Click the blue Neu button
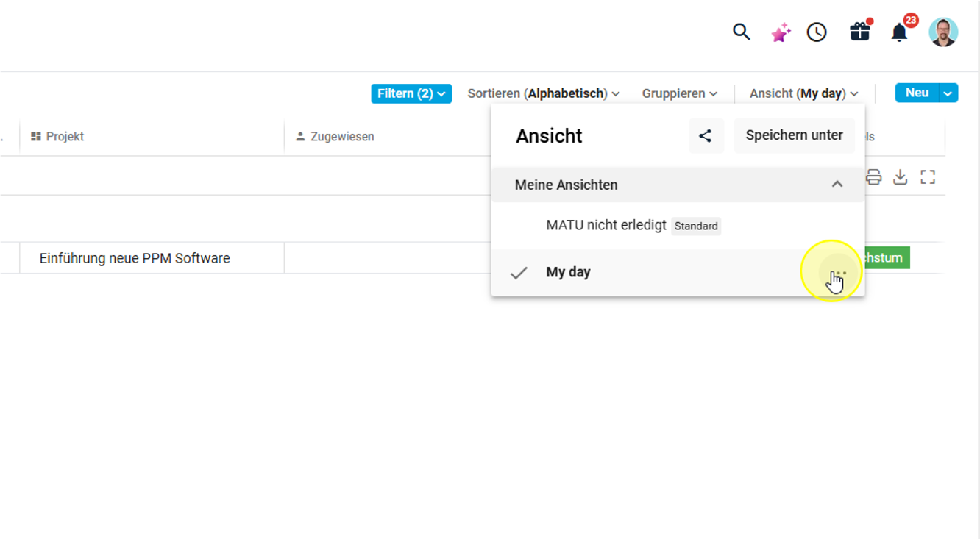 pyautogui.click(x=917, y=93)
